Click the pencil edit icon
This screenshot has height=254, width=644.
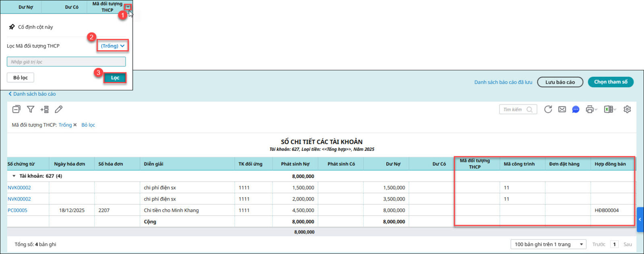[59, 109]
